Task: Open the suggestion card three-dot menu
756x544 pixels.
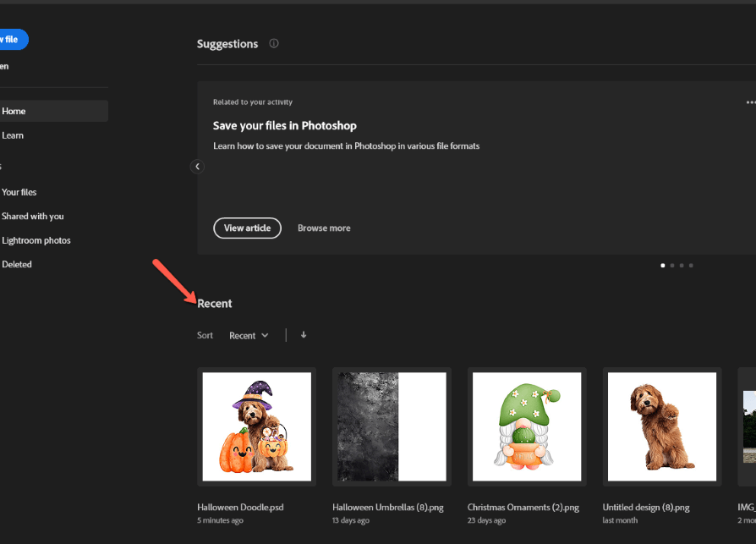Action: tap(750, 102)
